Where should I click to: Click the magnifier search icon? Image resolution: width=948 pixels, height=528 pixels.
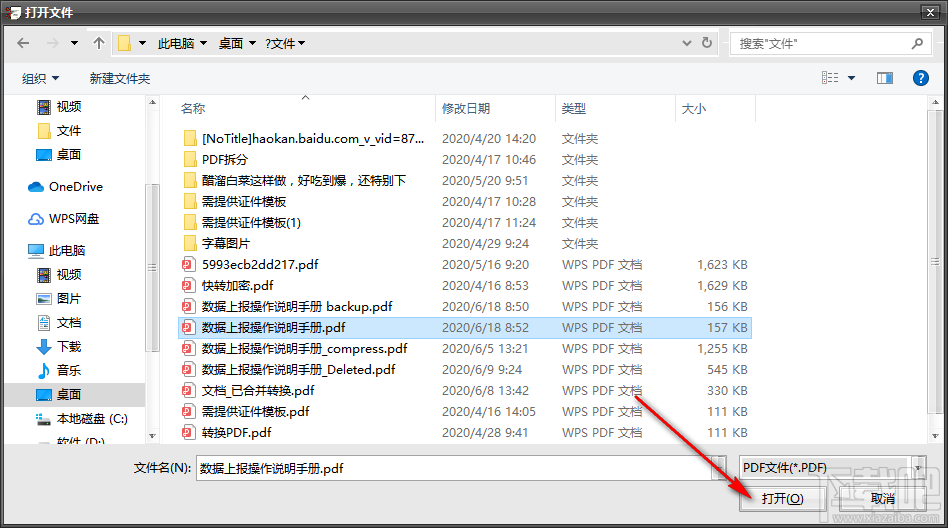click(917, 44)
